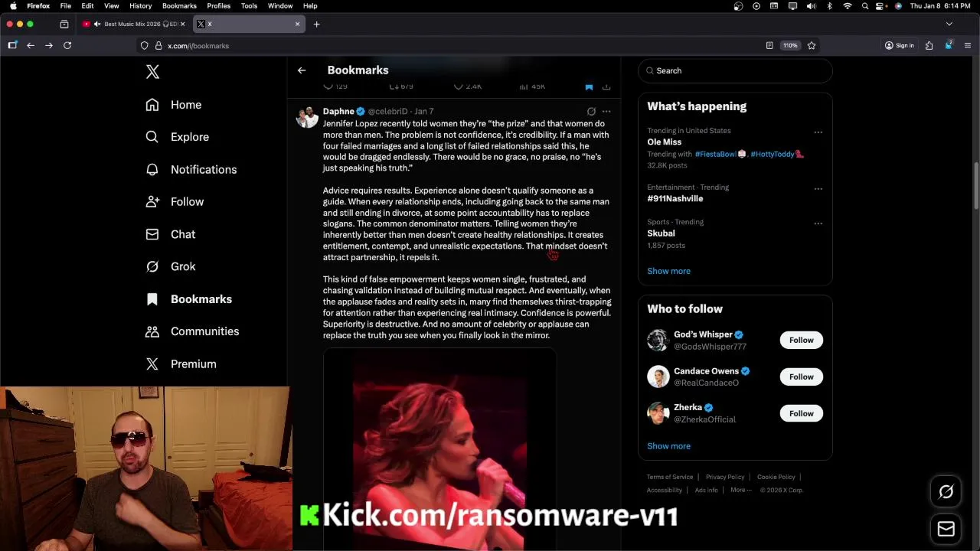
Task: Go back to previous page in Firefox
Action: (x=31, y=46)
